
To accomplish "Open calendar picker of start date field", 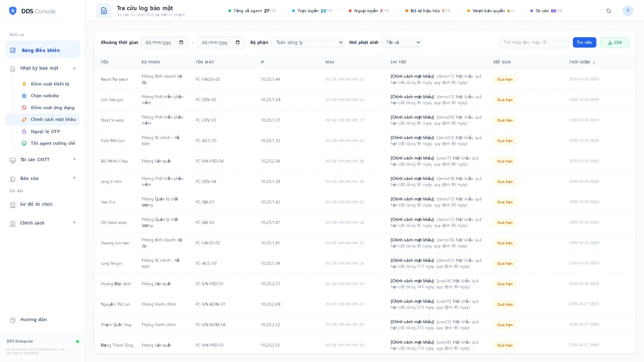I will [x=181, y=43].
